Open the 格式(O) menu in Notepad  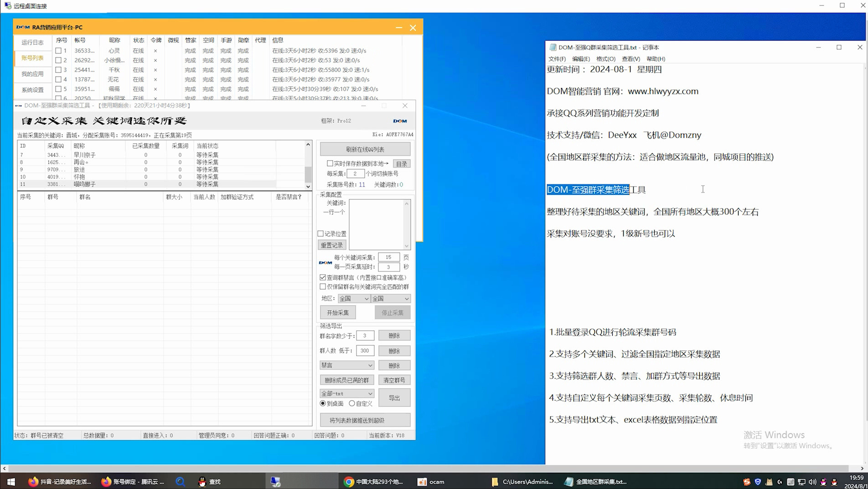click(606, 59)
